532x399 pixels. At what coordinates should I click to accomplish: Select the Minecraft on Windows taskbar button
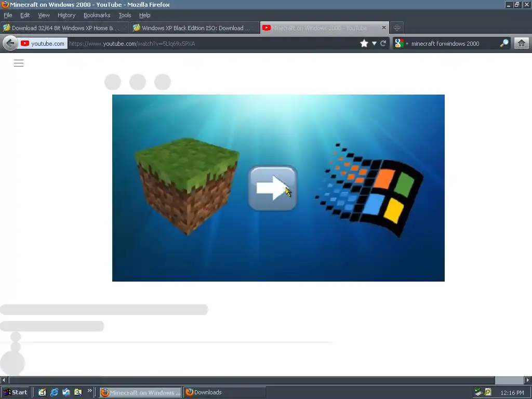coord(140,392)
